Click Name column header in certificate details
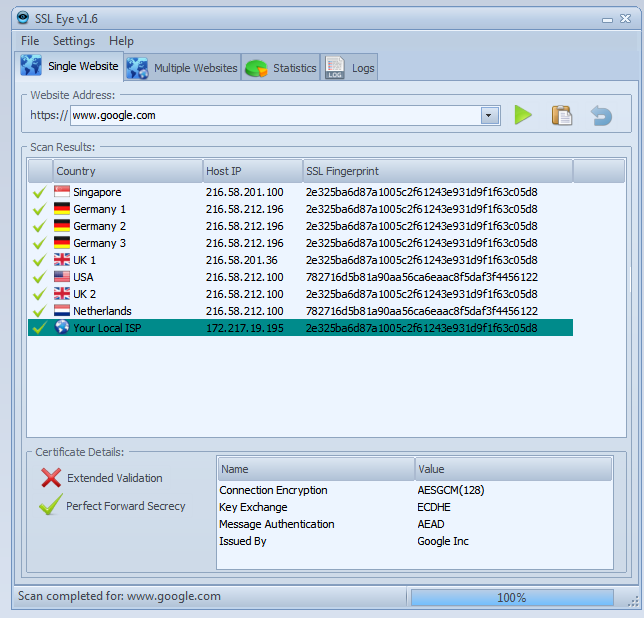The height and width of the screenshot is (618, 644). coord(316,469)
